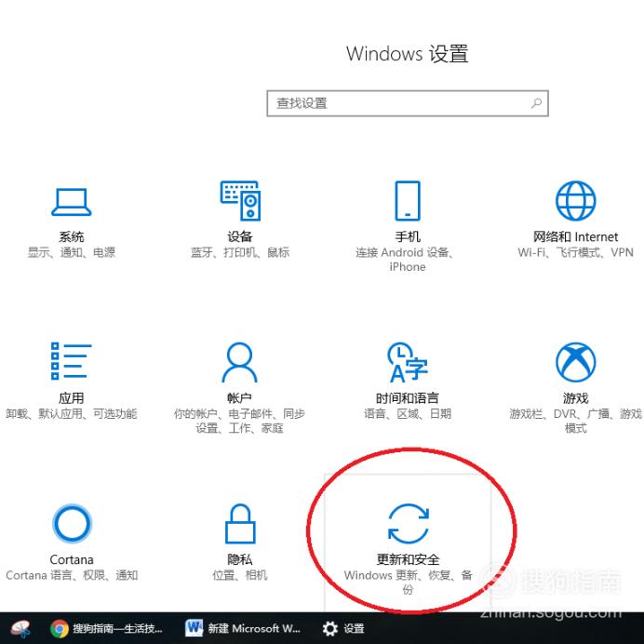Click the 隐私 label

pyautogui.click(x=240, y=559)
